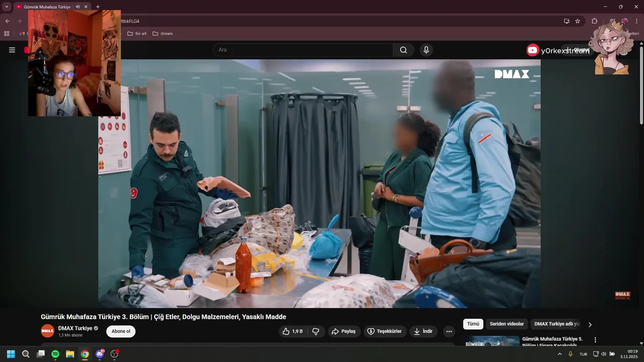
Task: Open the Gümrük Muhafaza 5. Bölüm recommended video thumbnail
Action: click(492, 341)
